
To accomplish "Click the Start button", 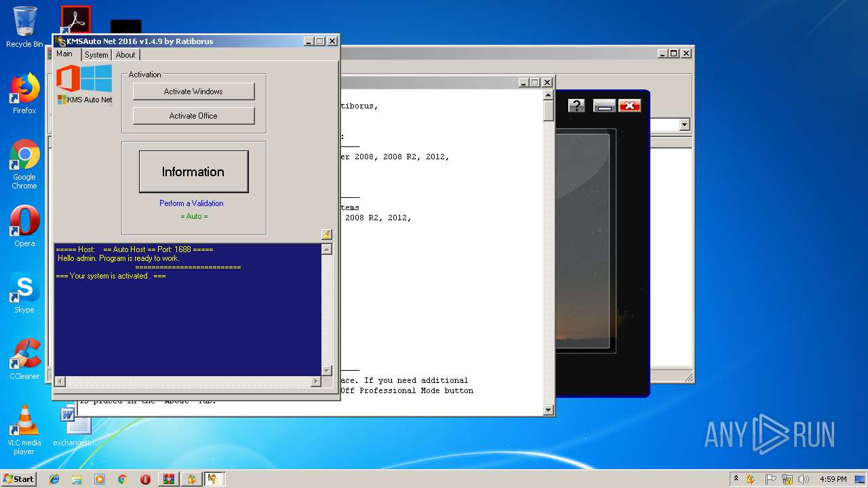I will pos(18,479).
